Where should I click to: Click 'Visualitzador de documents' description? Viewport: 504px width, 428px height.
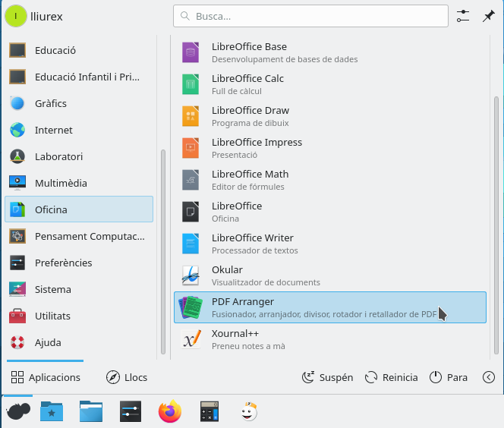pos(266,282)
